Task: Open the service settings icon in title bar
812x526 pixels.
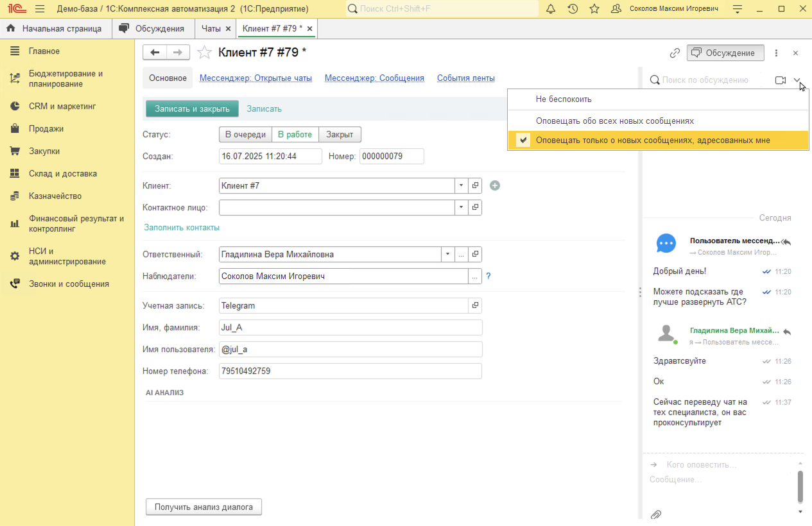Action: click(738, 9)
